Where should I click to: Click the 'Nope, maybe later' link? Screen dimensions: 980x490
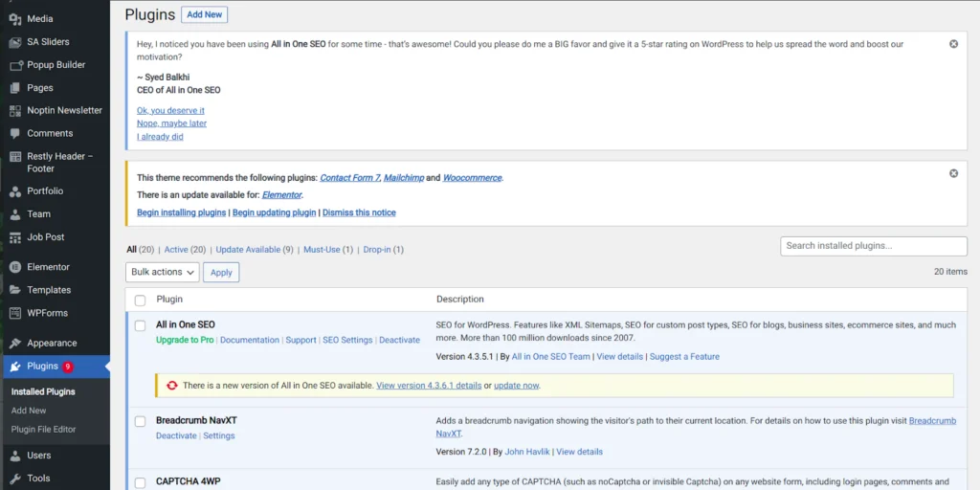[x=172, y=123]
